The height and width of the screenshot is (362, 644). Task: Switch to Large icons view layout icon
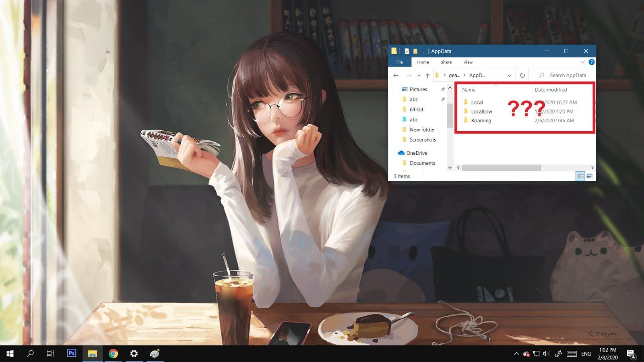tap(590, 176)
